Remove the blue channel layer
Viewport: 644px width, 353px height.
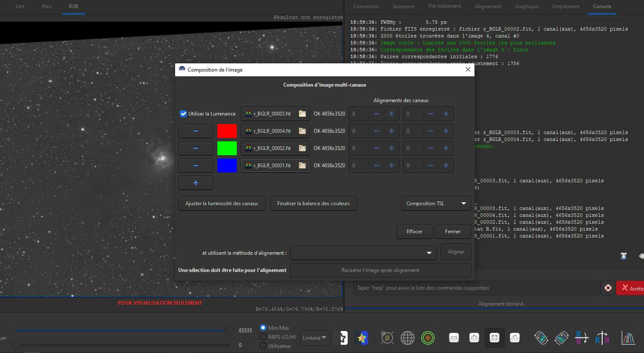coord(196,166)
